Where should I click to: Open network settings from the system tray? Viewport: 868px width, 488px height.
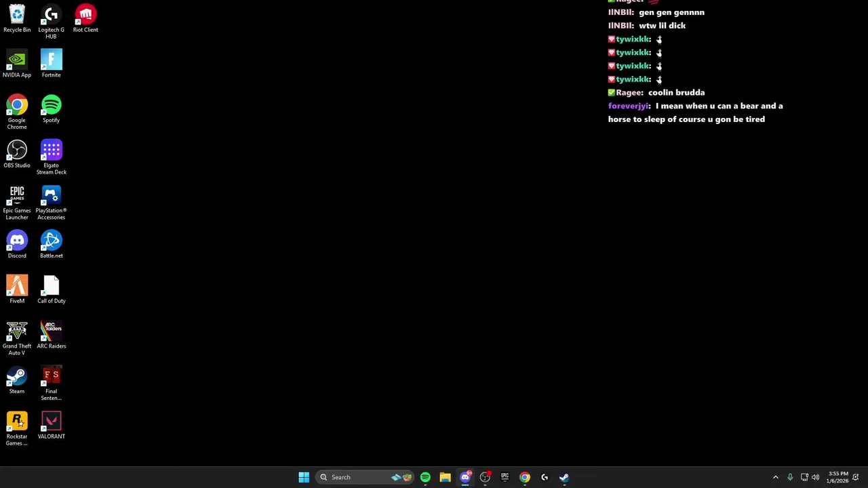point(804,477)
